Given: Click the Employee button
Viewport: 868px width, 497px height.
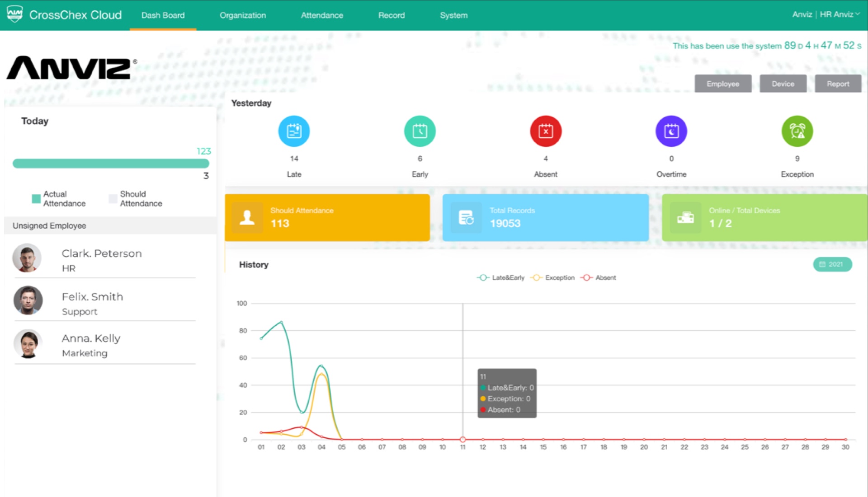Looking at the screenshot, I should click(x=722, y=84).
